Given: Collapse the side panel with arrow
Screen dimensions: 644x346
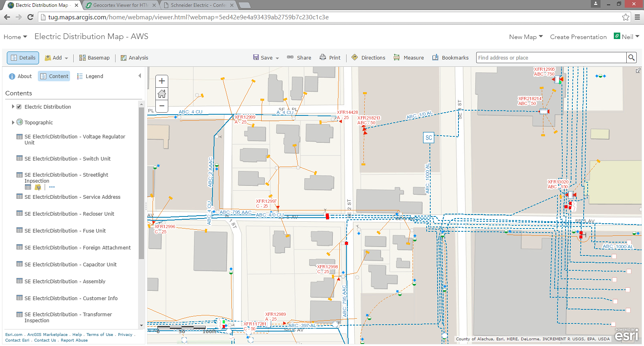Looking at the screenshot, I should pyautogui.click(x=140, y=76).
